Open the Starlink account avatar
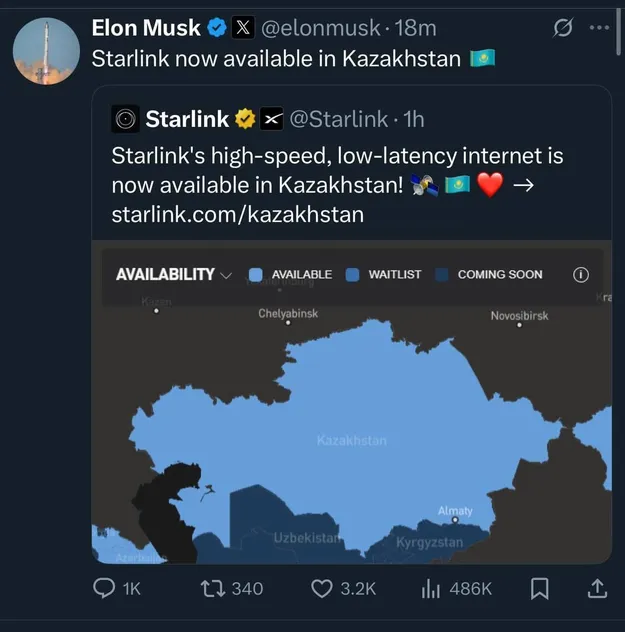This screenshot has height=632, width=625. [125, 119]
